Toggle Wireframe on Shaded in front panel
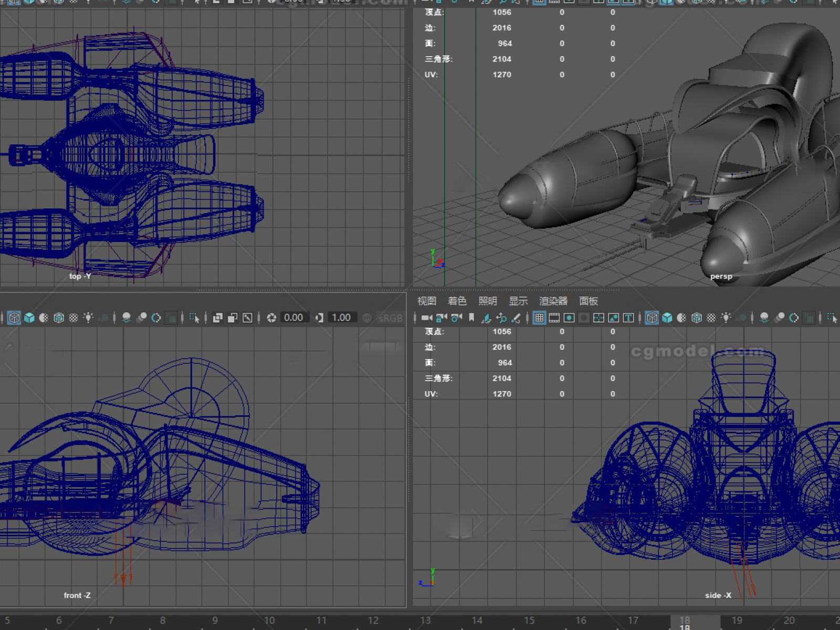This screenshot has height=630, width=840. pyautogui.click(x=59, y=318)
